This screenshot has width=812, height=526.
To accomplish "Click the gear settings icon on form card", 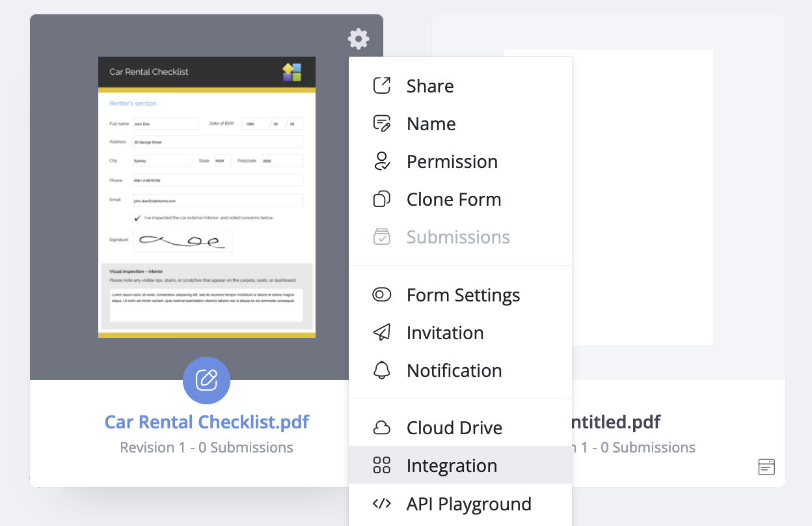I will point(359,39).
